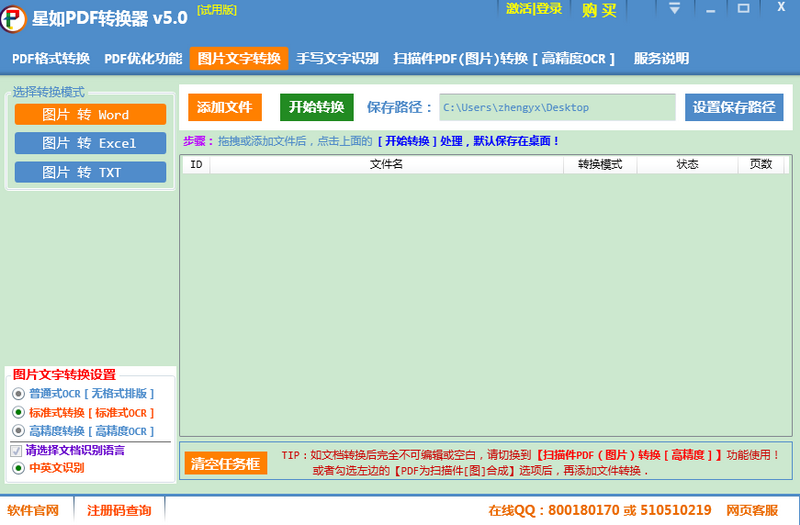Click the 保存路径： label
Screen dimensions: 800x525
coord(400,107)
